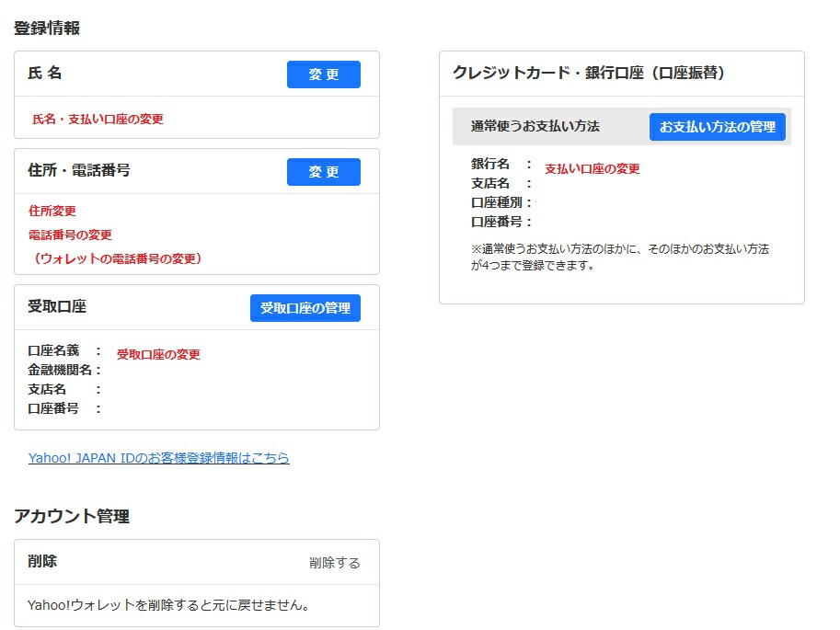Click the 口座種別 field label

click(x=498, y=202)
